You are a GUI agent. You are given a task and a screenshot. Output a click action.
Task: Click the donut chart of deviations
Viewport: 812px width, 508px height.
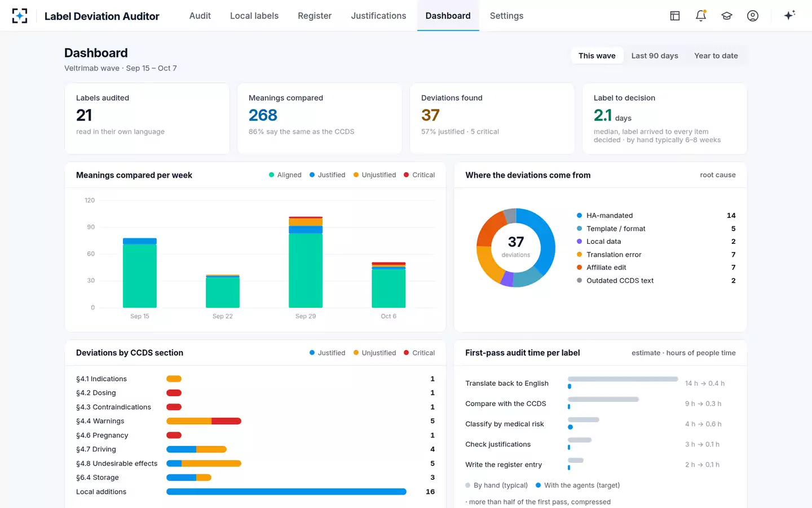pos(515,247)
